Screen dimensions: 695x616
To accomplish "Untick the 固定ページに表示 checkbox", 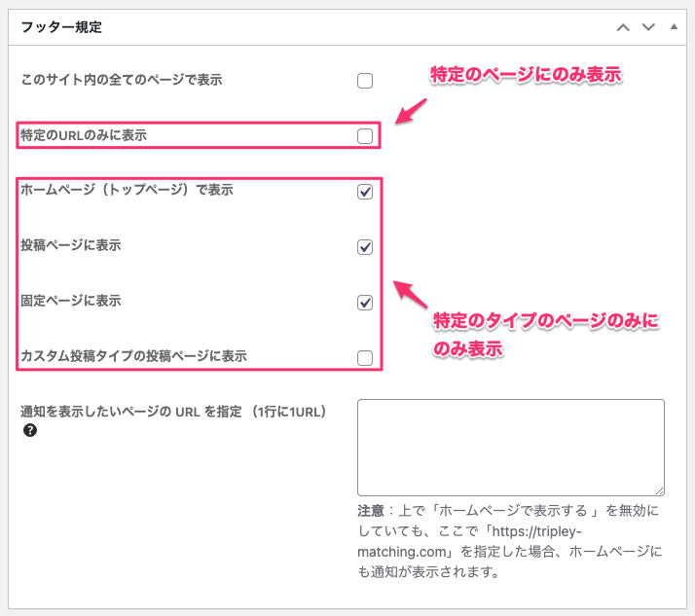I will pos(365,303).
